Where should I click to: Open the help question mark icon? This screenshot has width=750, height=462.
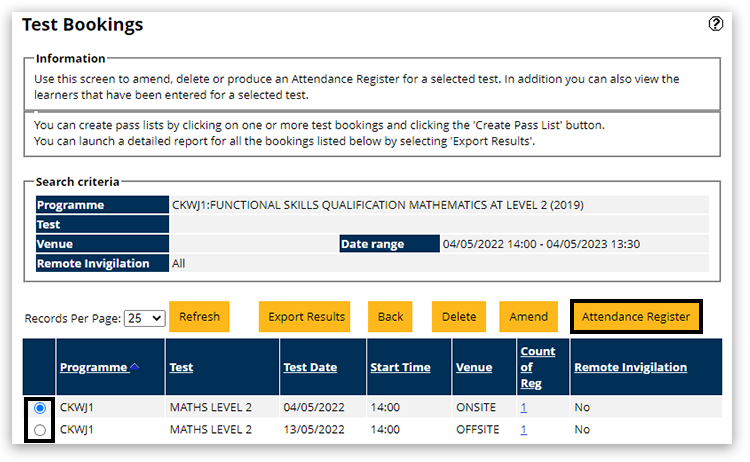[715, 24]
